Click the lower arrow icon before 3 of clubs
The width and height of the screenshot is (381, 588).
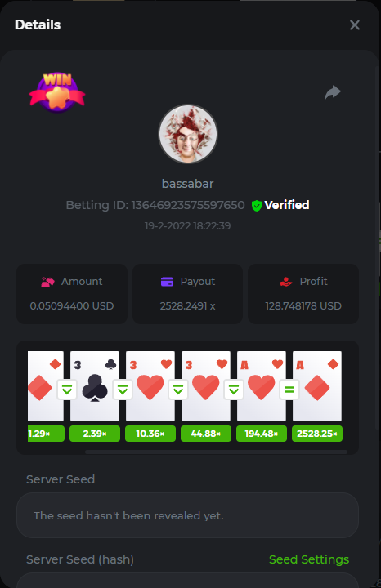67,390
